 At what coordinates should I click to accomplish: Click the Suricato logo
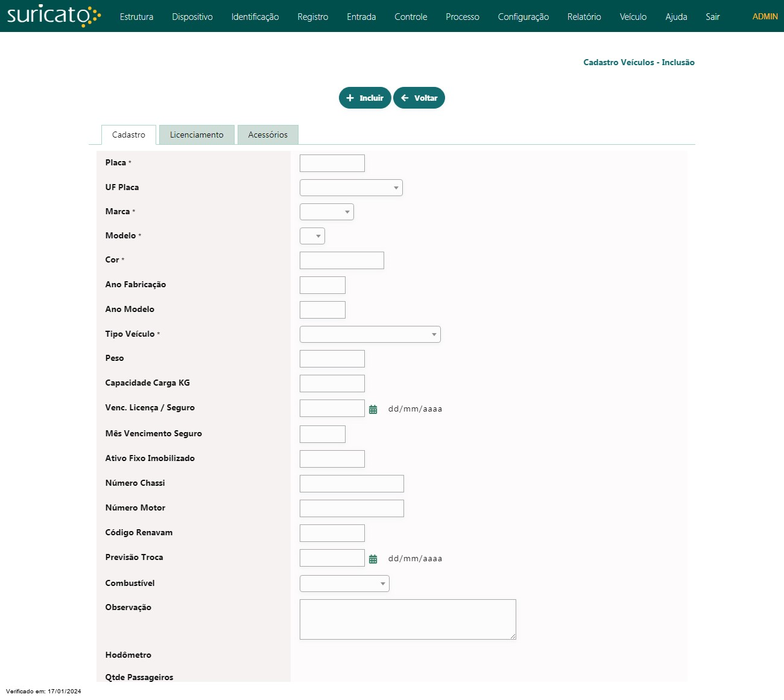click(x=53, y=16)
